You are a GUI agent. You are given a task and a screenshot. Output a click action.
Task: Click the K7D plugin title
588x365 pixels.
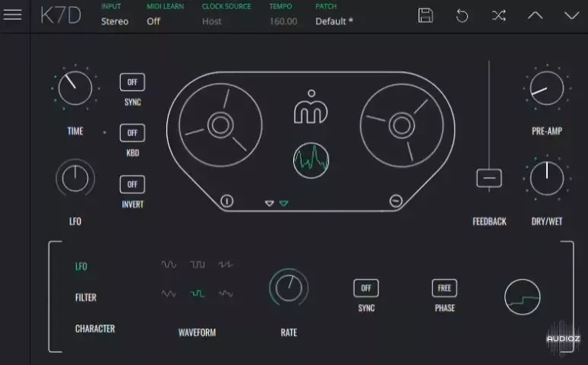[61, 15]
